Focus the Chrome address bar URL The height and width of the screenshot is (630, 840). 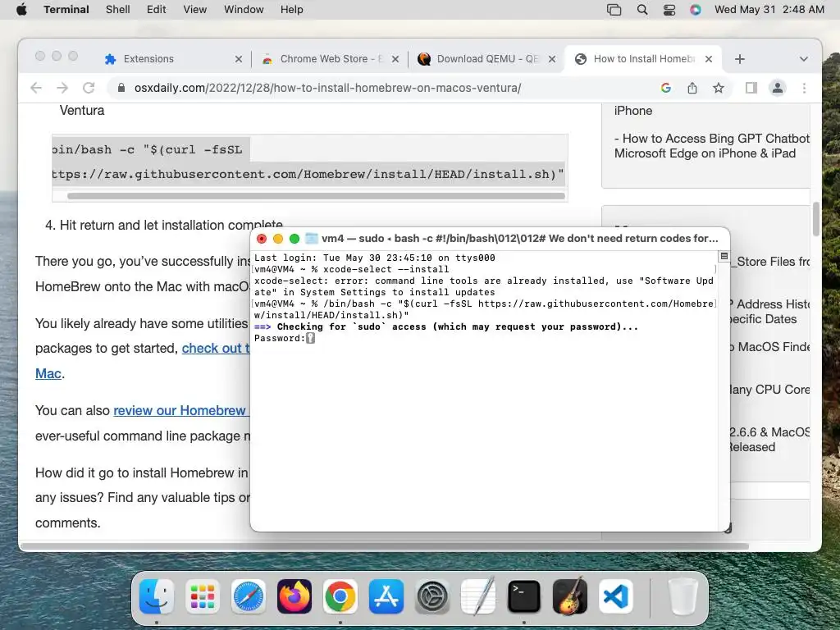327,88
